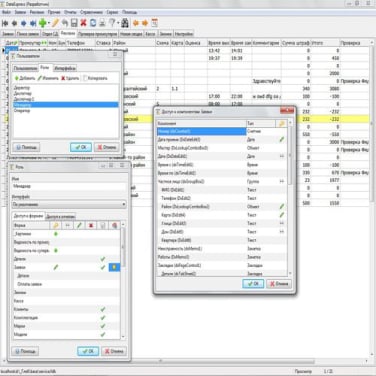Viewport: 376px width, 376px height.
Task: Click Добавить button in the Роли tab
Action: [x=25, y=78]
